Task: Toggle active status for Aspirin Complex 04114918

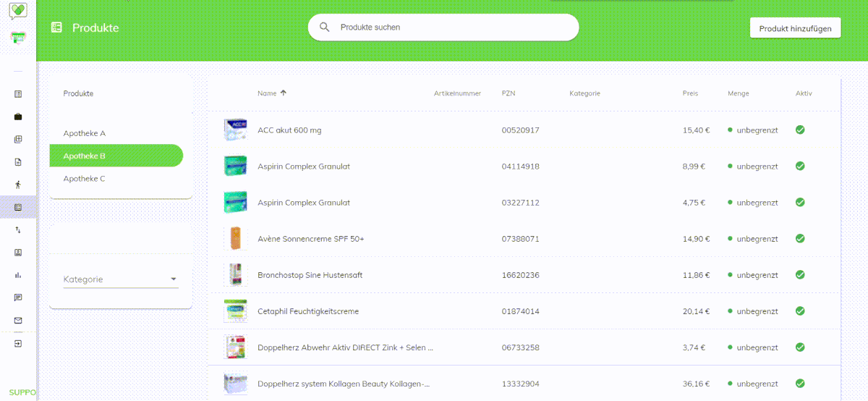Action: (800, 166)
